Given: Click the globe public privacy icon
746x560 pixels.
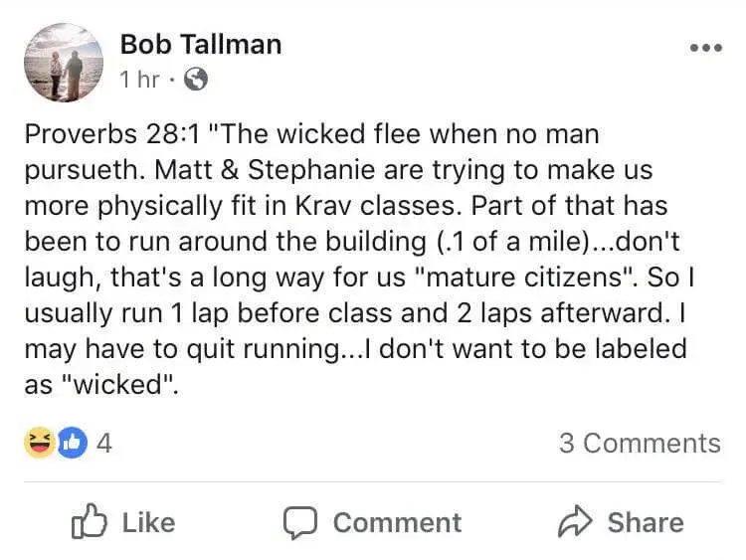Looking at the screenshot, I should click(x=196, y=80).
